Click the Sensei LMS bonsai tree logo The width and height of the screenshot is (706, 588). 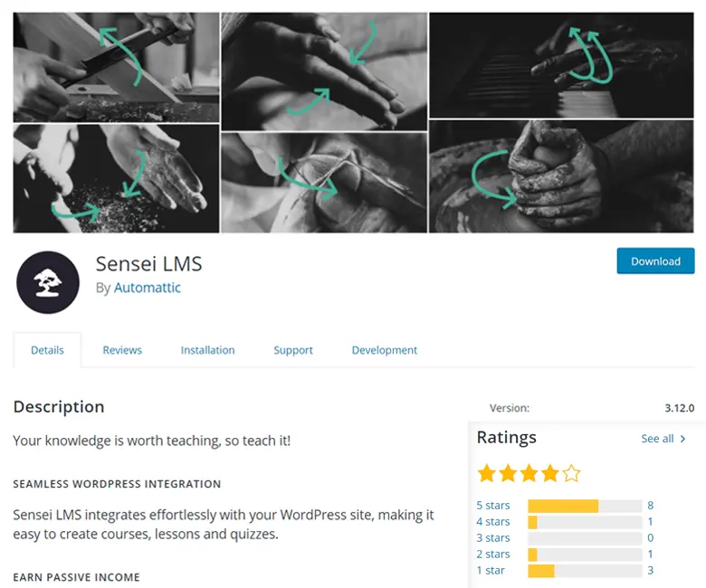(x=48, y=282)
